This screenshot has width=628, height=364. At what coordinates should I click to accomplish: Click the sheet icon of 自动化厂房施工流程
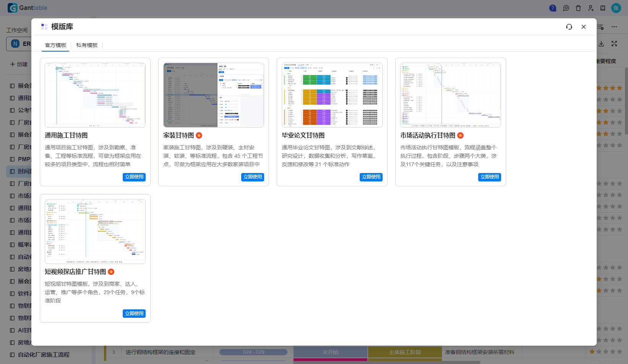12,355
